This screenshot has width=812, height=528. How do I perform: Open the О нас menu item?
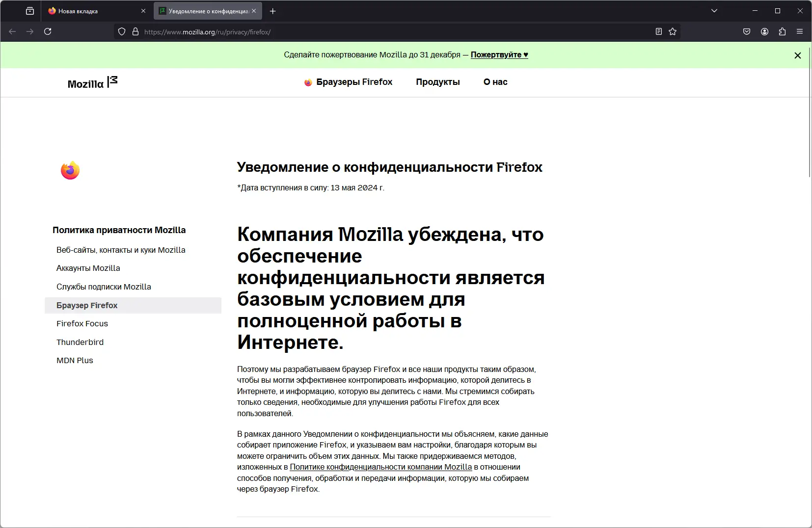pyautogui.click(x=495, y=82)
